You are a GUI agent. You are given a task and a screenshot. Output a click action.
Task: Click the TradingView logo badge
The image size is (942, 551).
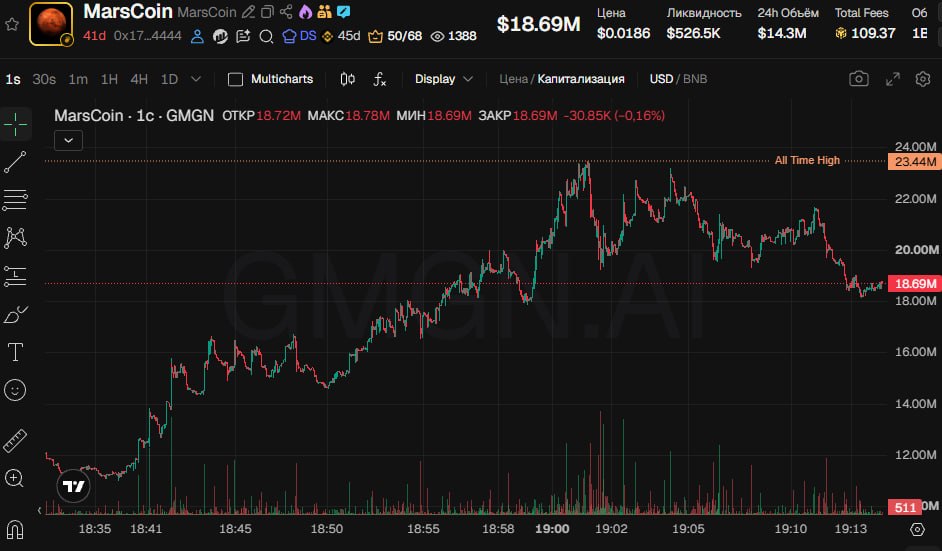(74, 486)
